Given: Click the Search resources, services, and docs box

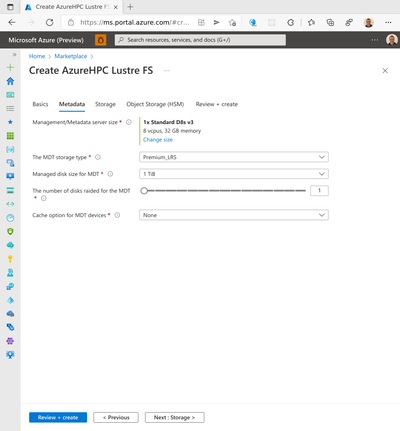Looking at the screenshot, I should (200, 40).
